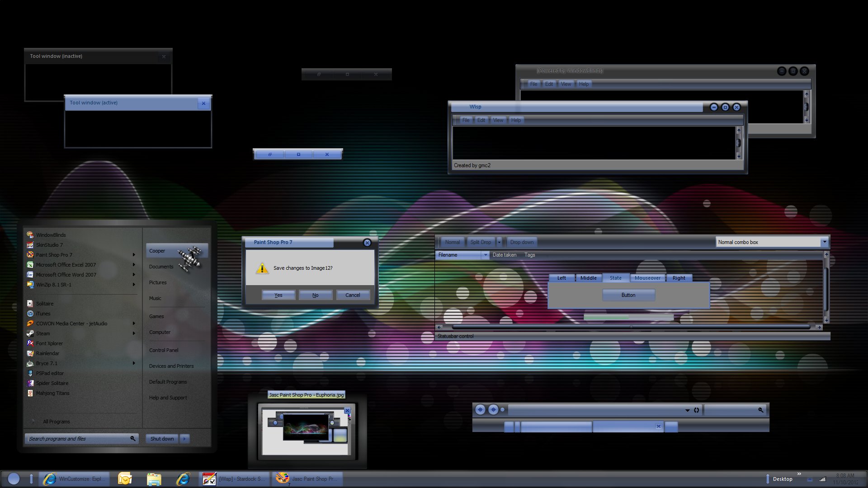Image resolution: width=868 pixels, height=488 pixels.
Task: Click Cancel in save changes dialog
Action: pos(353,295)
